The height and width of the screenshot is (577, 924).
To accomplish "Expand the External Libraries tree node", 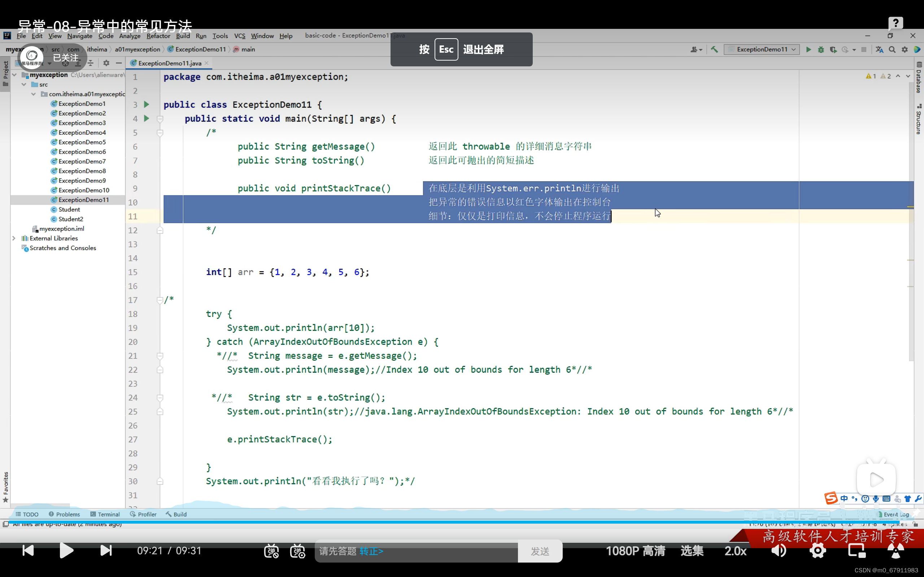I will click(14, 238).
